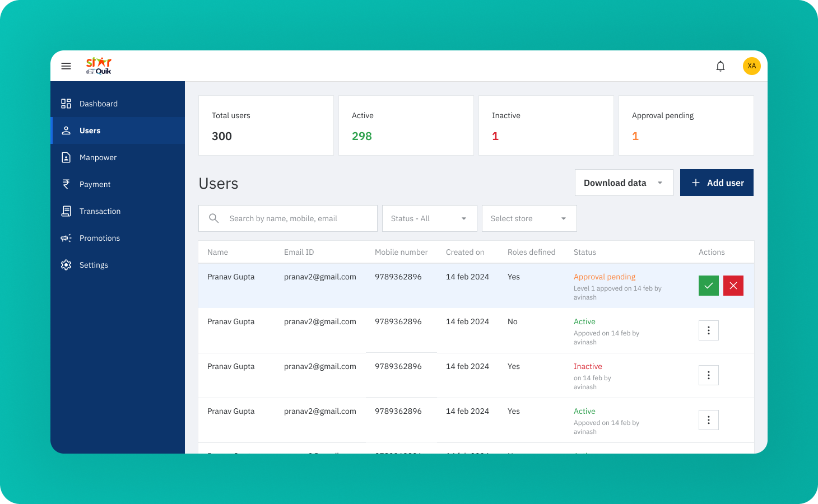The width and height of the screenshot is (818, 504).
Task: Open the Status - All dropdown
Action: click(429, 218)
